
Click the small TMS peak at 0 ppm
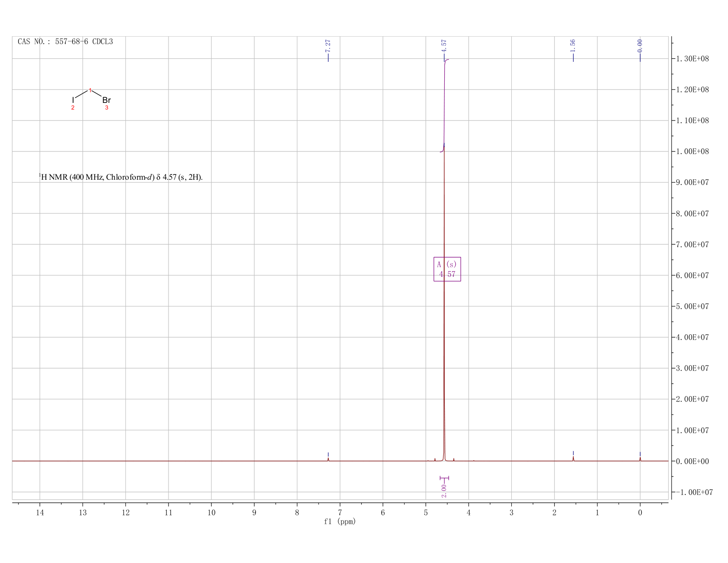coord(640,459)
